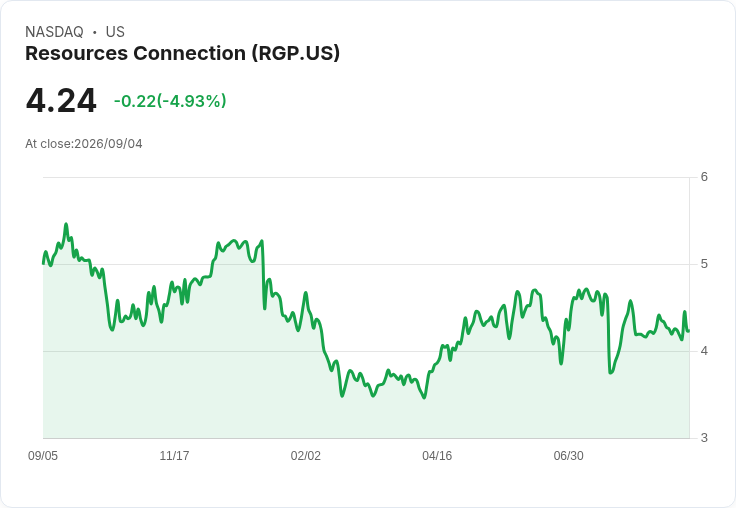Click the chart line's rightmost end point
Viewport: 736px width, 508px height.
688,331
